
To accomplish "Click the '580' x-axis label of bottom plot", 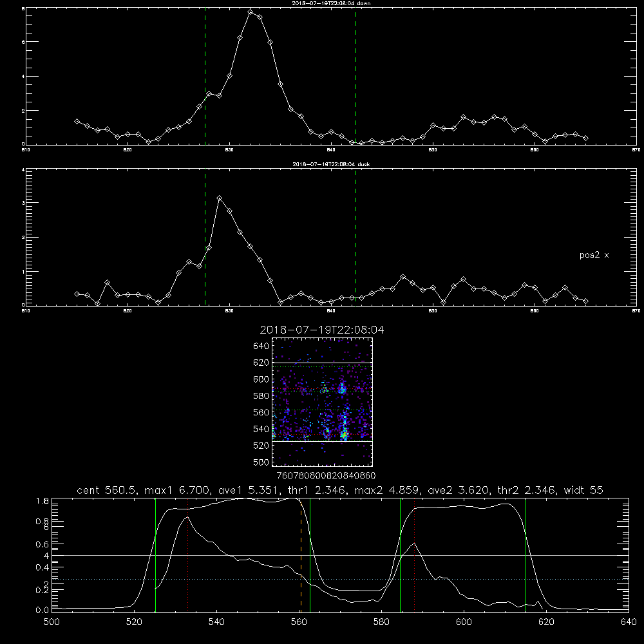I will click(x=381, y=622).
